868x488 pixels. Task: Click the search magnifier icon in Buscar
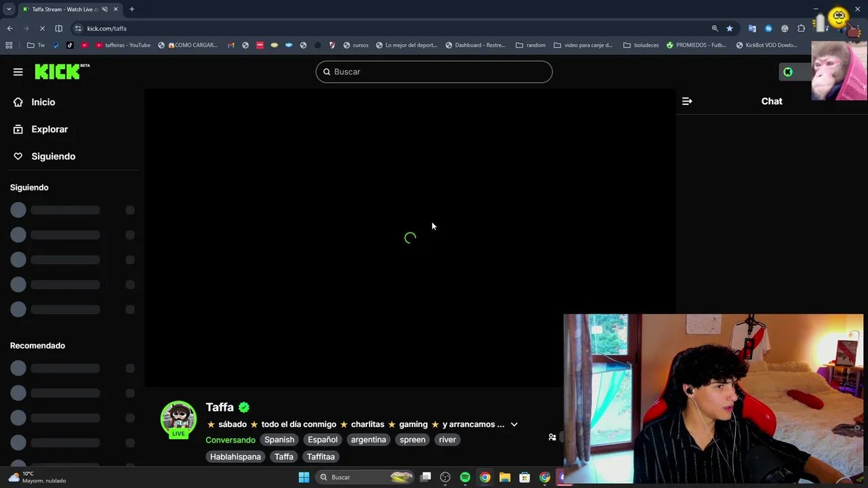point(326,72)
